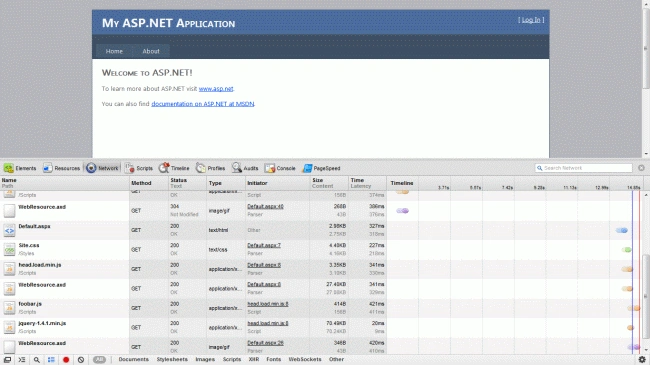Viewport: 650px width, 365px height.
Task: Filter by Other
Action: pos(336,360)
